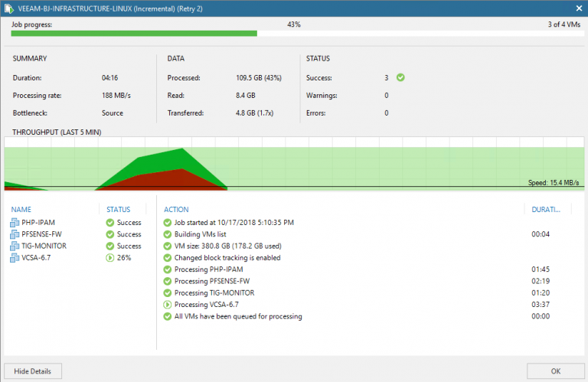Click the Veeam job icon in title bar
The width and height of the screenshot is (588, 382).
click(x=9, y=8)
